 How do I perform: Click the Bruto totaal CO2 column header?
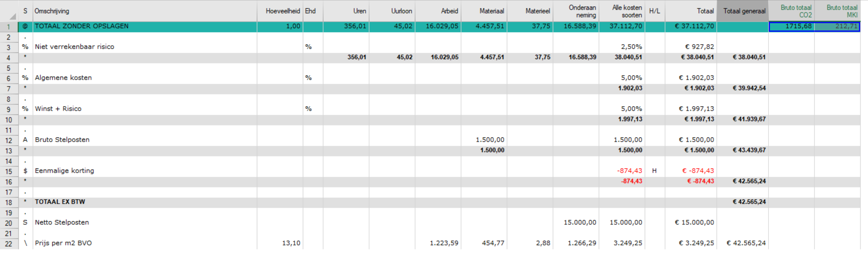pos(796,11)
